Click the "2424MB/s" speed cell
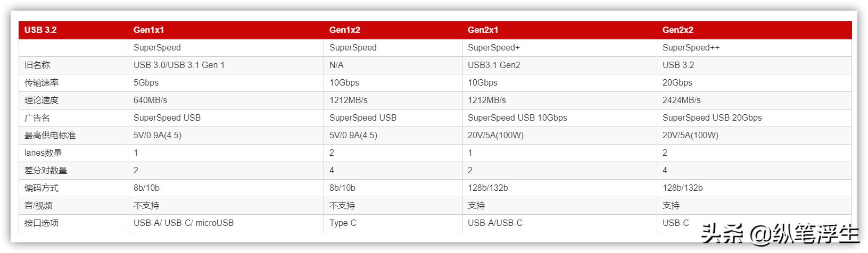The height and width of the screenshot is (253, 868). (x=681, y=100)
